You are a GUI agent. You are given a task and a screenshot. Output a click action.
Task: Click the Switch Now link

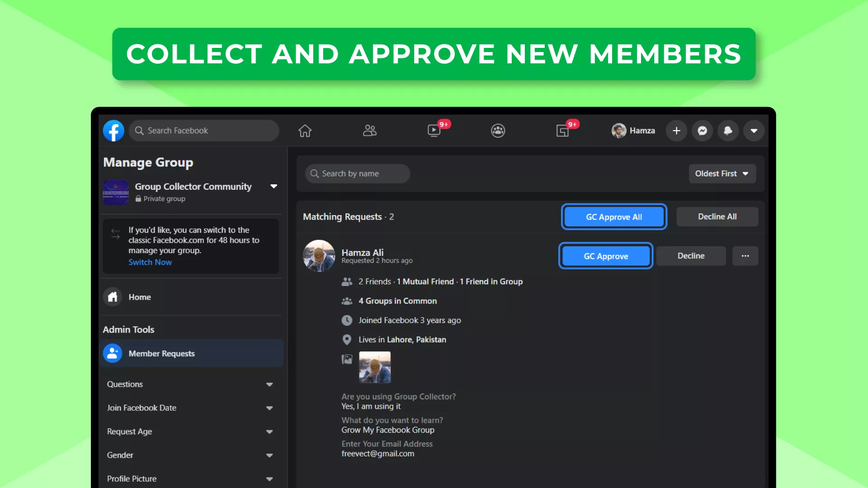[150, 262]
